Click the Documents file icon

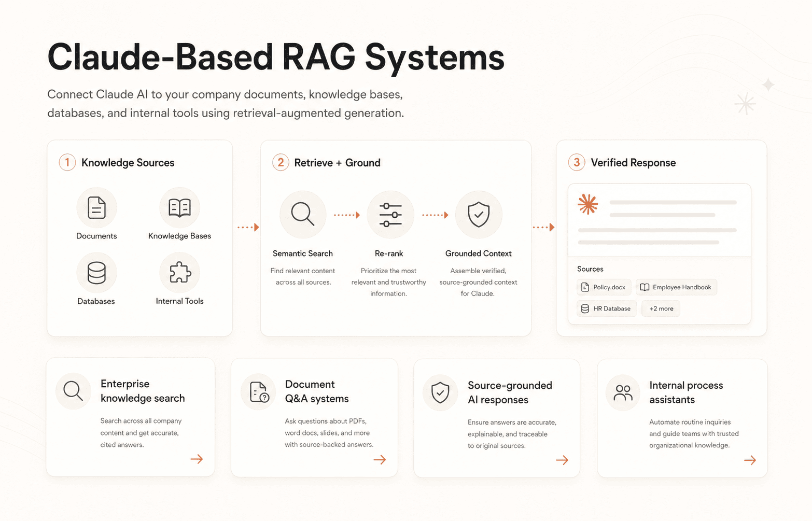[x=96, y=208]
